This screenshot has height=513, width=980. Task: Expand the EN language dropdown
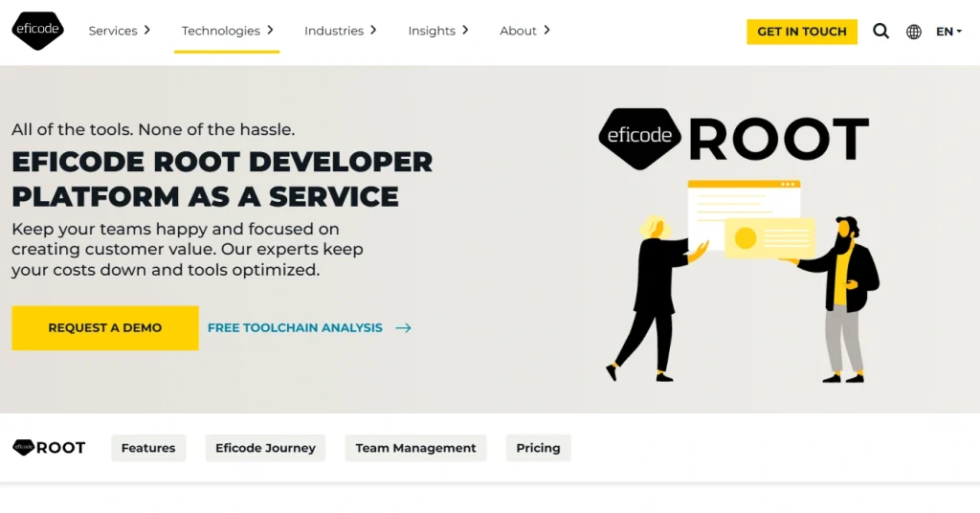click(x=948, y=32)
